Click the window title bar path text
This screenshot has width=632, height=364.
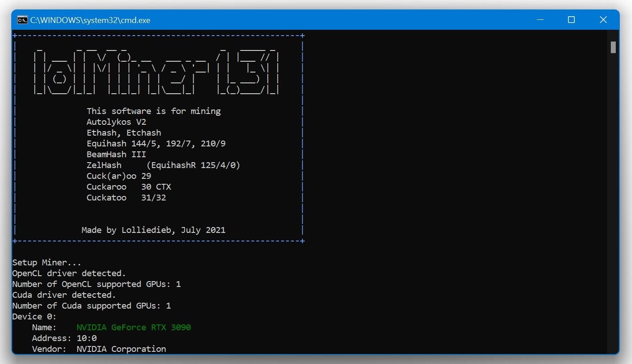tap(90, 20)
